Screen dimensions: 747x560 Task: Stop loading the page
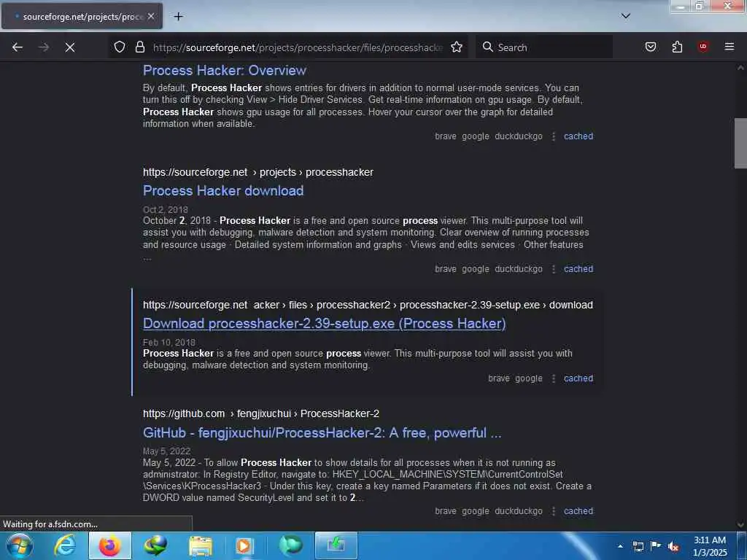(70, 47)
